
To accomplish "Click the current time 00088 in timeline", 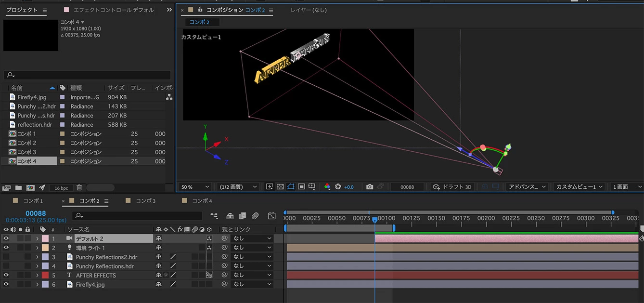I will tap(36, 213).
